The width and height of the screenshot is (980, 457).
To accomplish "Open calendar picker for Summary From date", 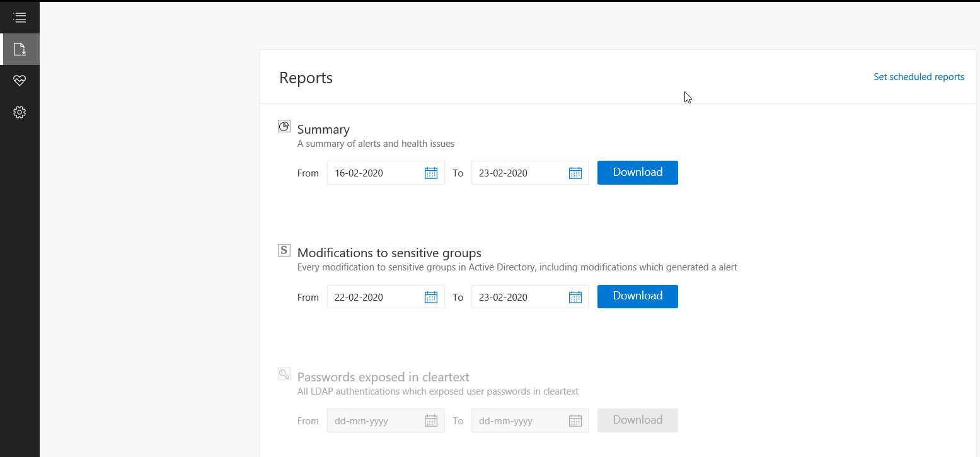I will [431, 173].
